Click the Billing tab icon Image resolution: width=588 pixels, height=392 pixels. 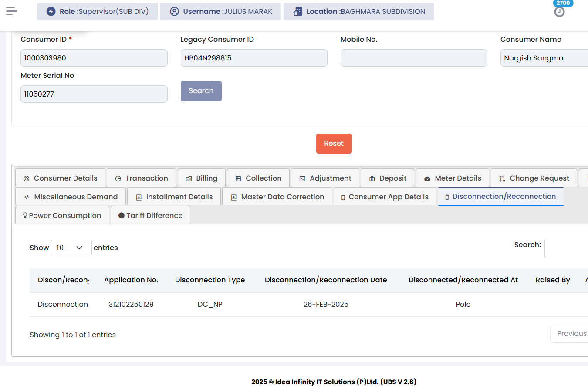189,178
